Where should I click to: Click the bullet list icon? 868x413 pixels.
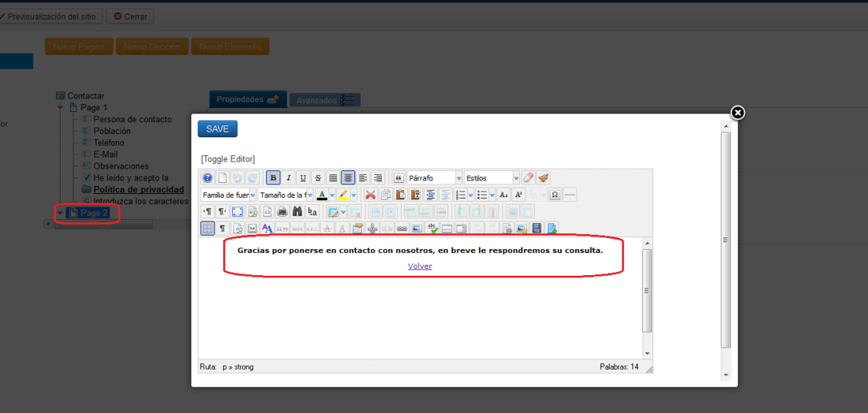(481, 195)
